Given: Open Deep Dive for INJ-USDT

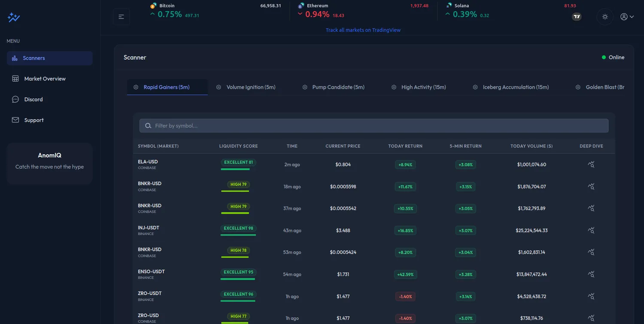Looking at the screenshot, I should pos(591,230).
